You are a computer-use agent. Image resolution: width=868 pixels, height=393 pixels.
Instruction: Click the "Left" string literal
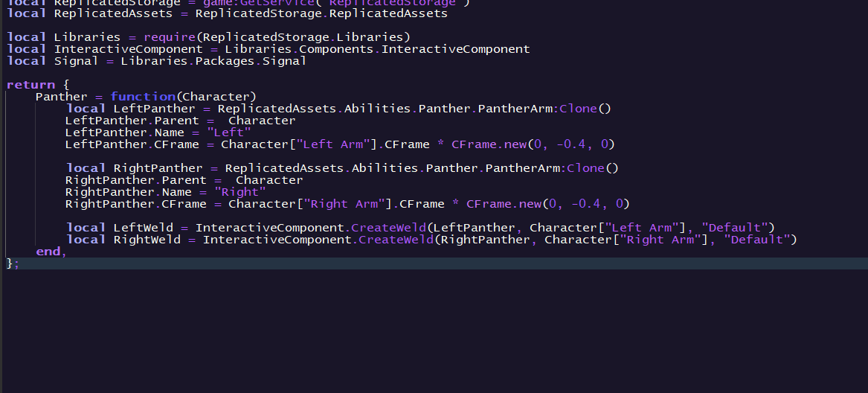(228, 132)
